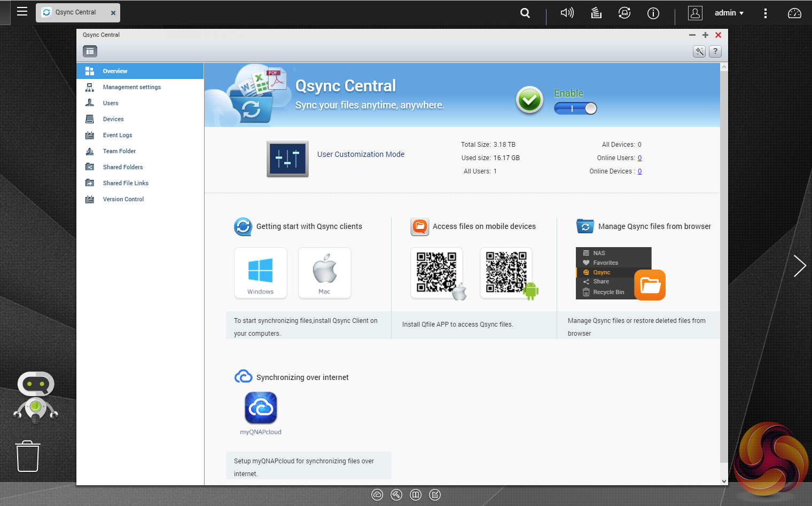Screen dimensions: 812x506
Task: Click the Android Qfile QR code
Action: 506,273
